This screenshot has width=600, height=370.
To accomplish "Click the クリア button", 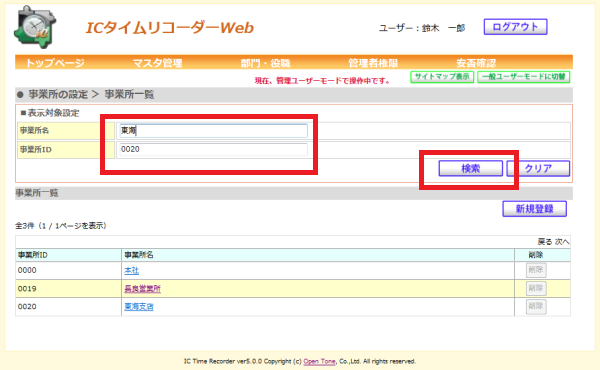I will point(538,168).
